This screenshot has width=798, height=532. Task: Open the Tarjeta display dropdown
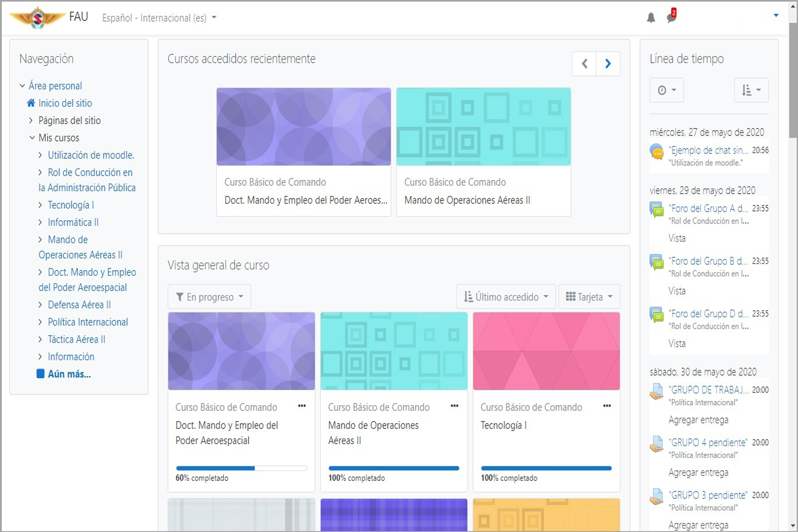tap(589, 297)
